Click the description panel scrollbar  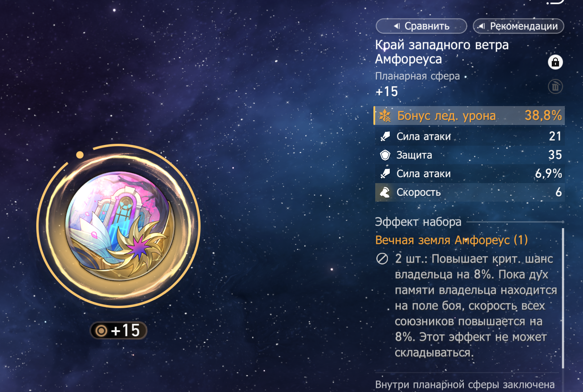click(x=563, y=298)
